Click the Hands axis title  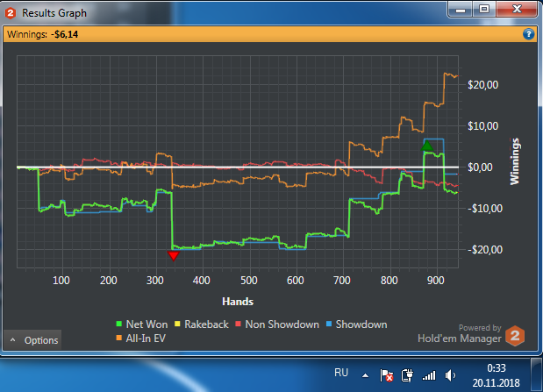coord(238,302)
